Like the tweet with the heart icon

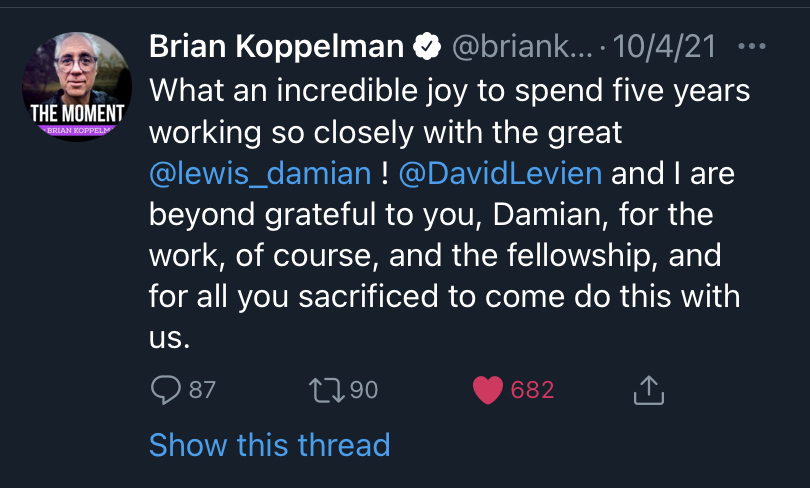(x=488, y=390)
